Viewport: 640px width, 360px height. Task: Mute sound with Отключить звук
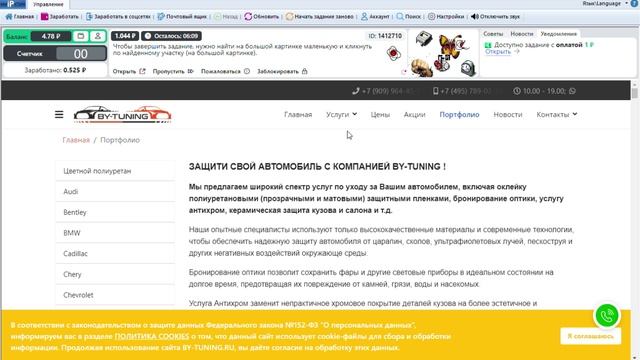click(495, 17)
